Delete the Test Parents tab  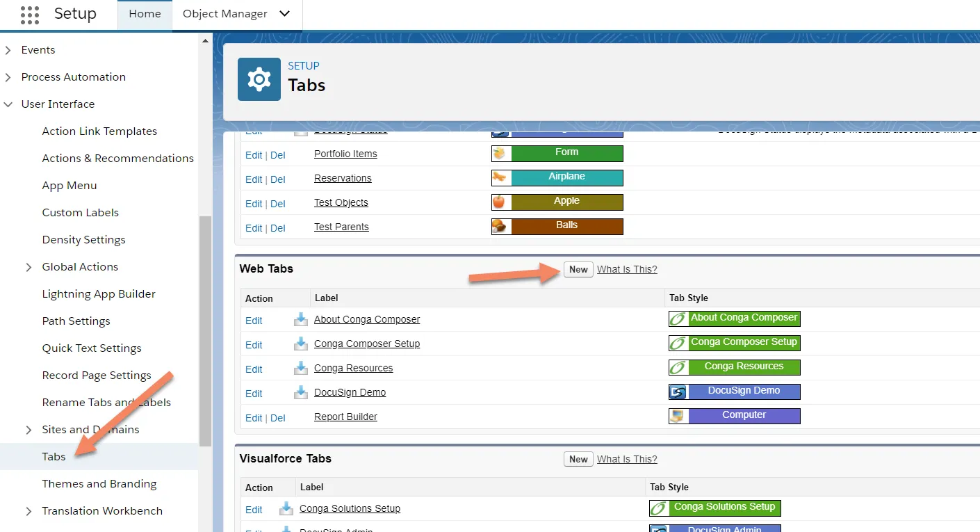[278, 228]
